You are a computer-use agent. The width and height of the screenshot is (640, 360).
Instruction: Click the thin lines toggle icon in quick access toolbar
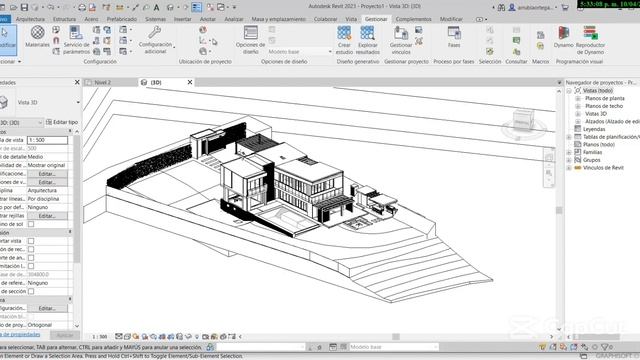click(197, 7)
